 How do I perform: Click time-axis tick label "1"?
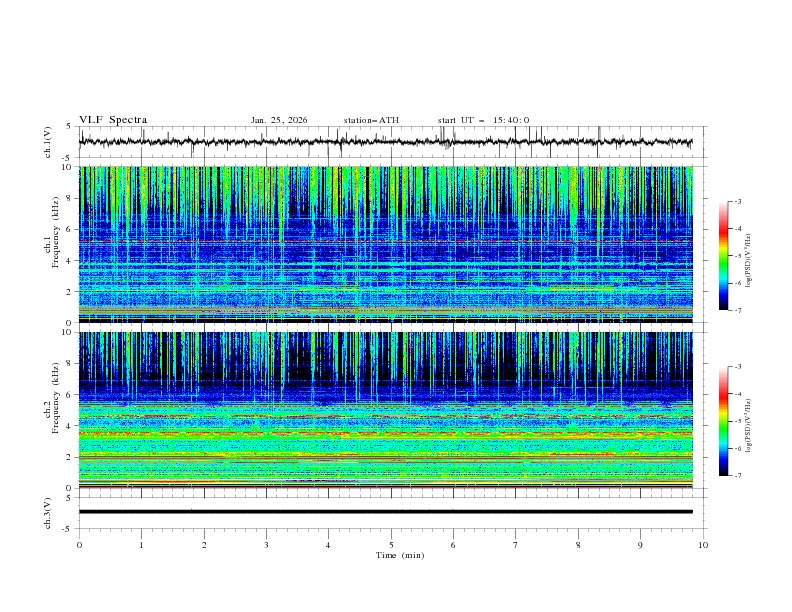tap(141, 545)
